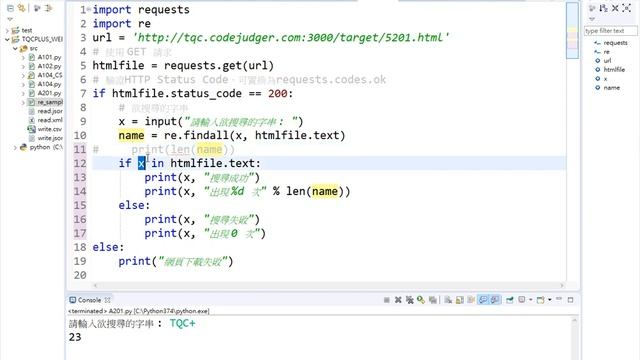Click Open Console icon

coord(540,300)
